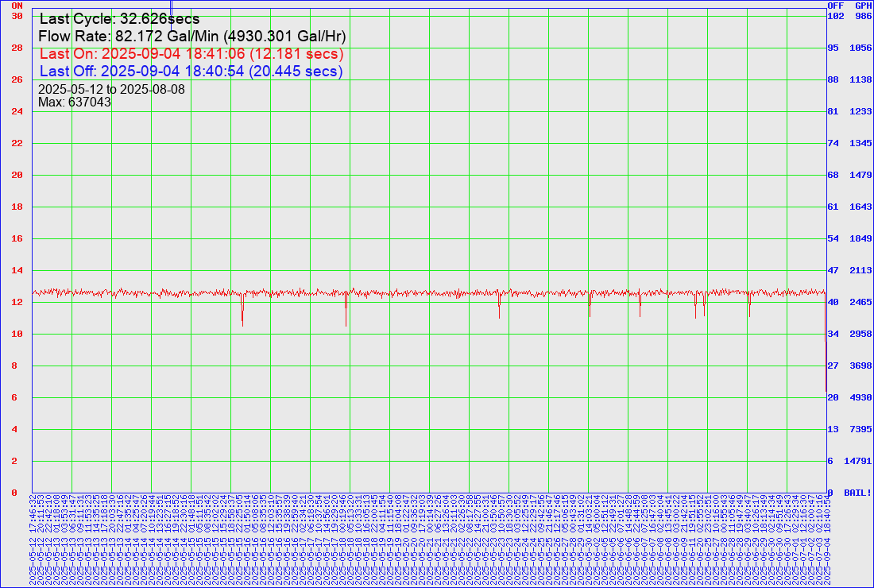Click the "2025-05-12 to 2025-08-08" date range

pyautogui.click(x=111, y=89)
